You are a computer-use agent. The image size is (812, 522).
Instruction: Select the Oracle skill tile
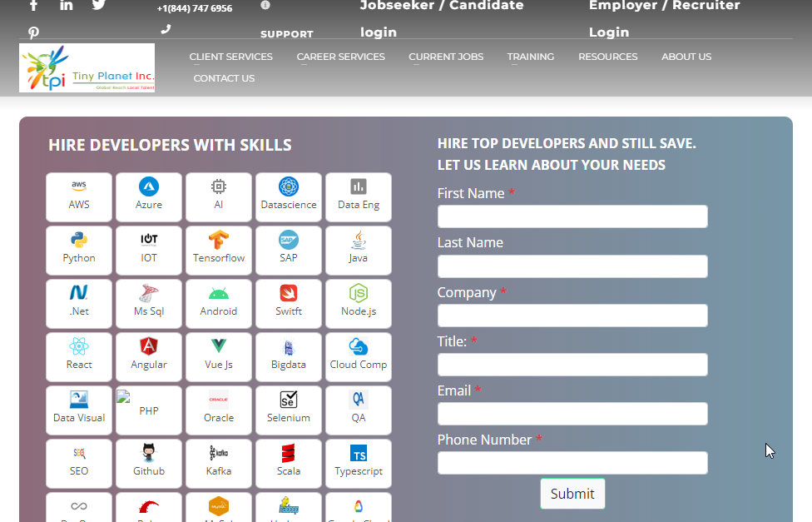219,410
